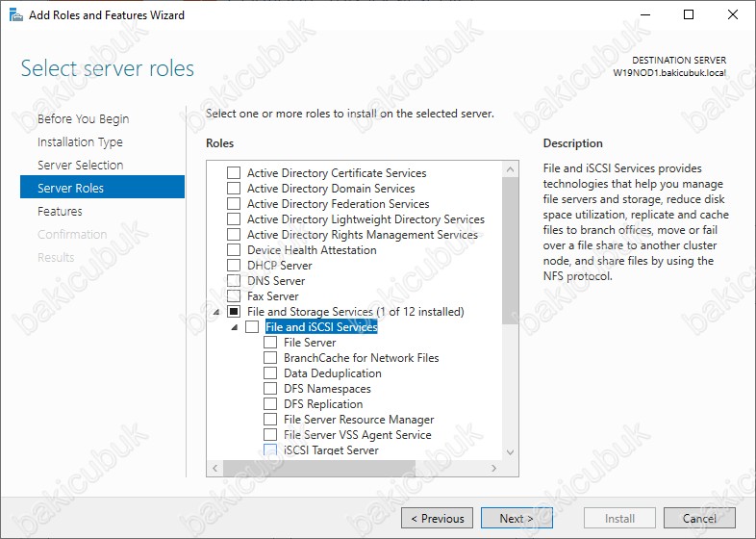This screenshot has width=756, height=539.
Task: Close the wizard window
Action: [x=733, y=14]
